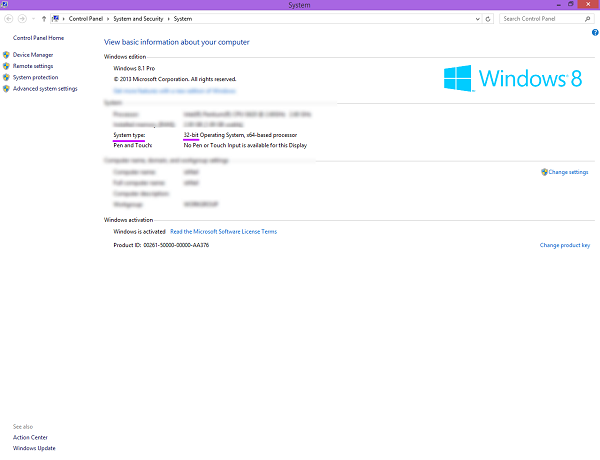This screenshot has width=600, height=460.
Task: Click the blurred get more features link
Action: pyautogui.click(x=174, y=91)
